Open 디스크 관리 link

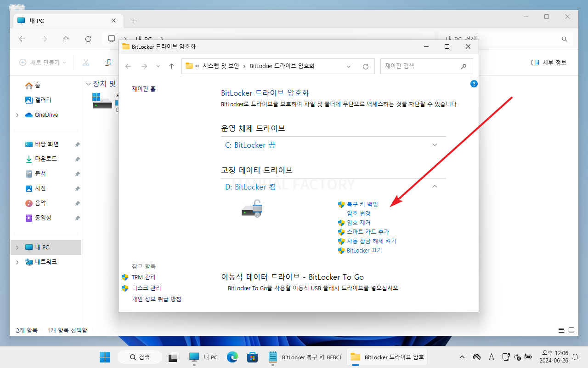tap(146, 288)
